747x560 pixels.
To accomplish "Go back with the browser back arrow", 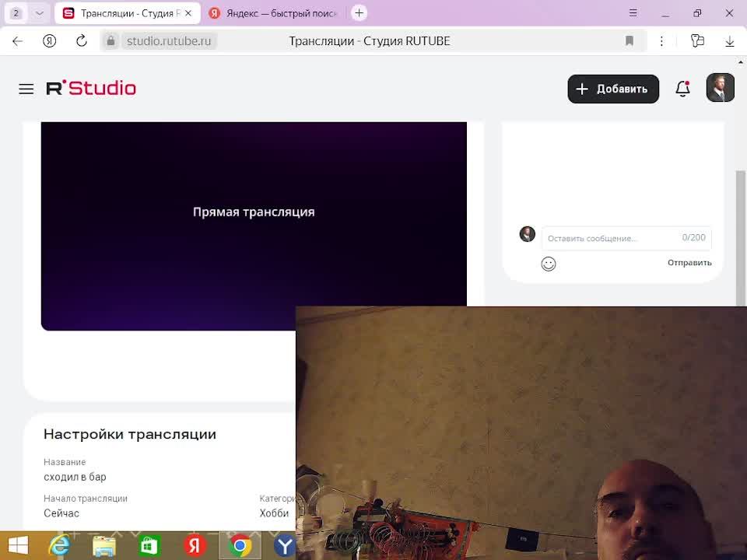I will [x=18, y=41].
